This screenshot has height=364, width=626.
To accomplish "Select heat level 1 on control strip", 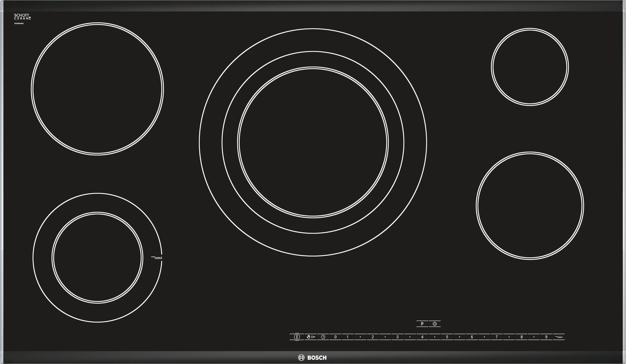I will tap(347, 337).
